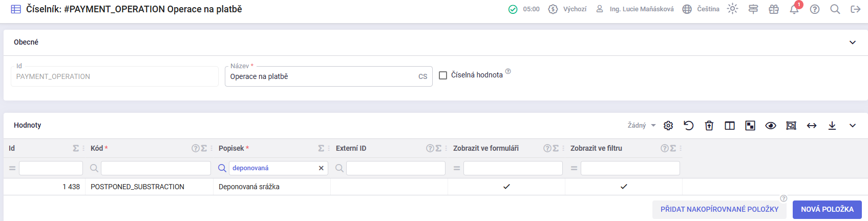Click the logout icon
This screenshot has width=868, height=221.
[855, 9]
